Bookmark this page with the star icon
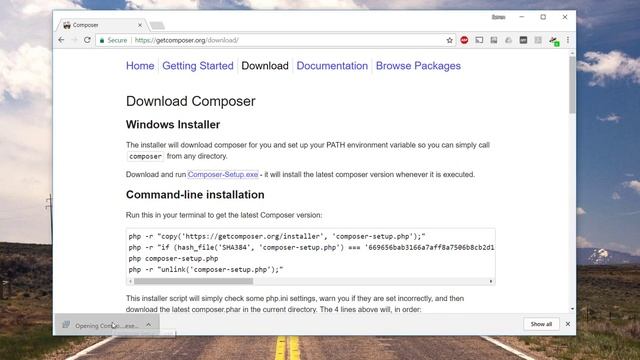 (x=449, y=40)
